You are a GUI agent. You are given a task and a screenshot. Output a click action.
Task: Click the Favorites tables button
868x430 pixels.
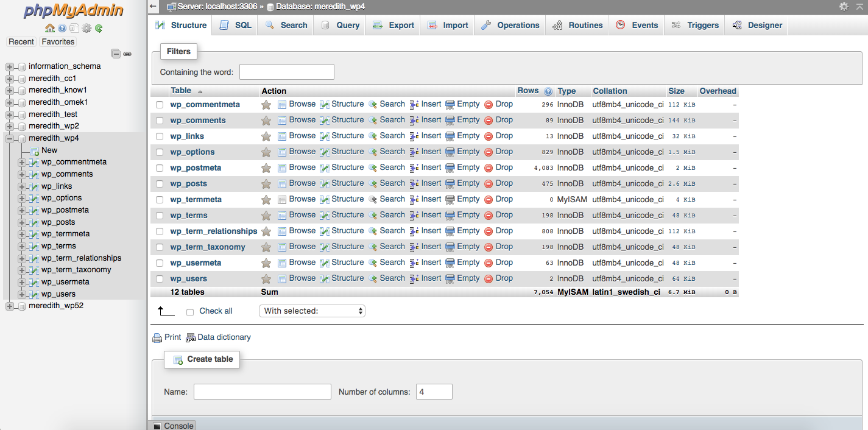58,42
